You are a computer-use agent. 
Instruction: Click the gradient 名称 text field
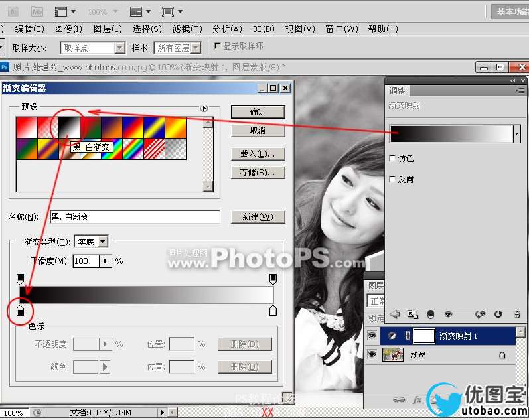coord(135,217)
